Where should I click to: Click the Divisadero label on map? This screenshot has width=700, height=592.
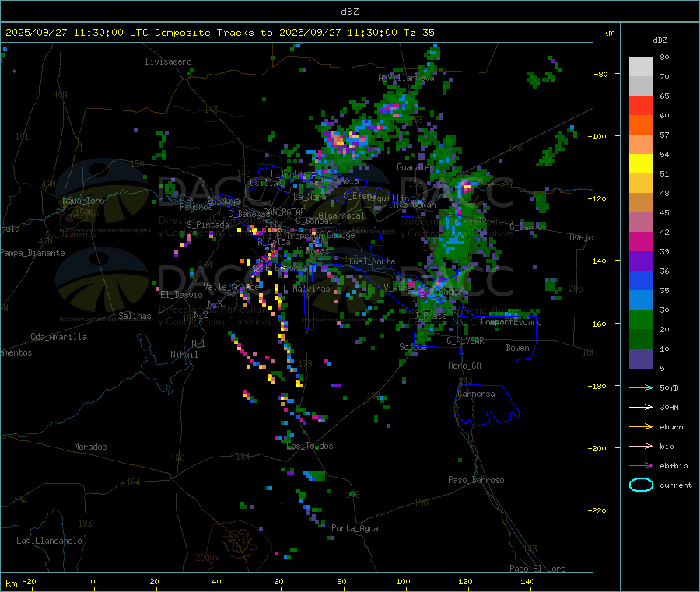coord(168,61)
